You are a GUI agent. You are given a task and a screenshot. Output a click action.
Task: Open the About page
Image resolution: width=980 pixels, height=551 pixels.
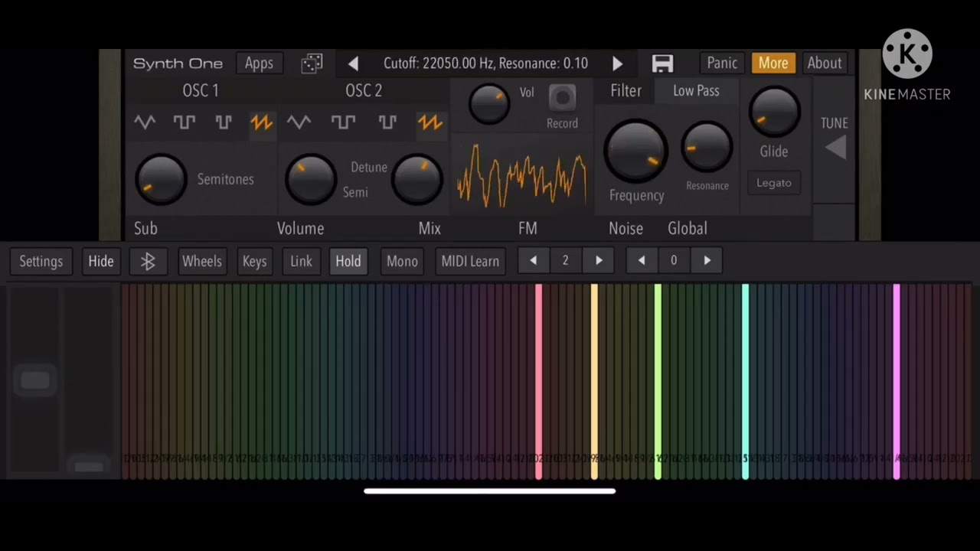[x=825, y=64]
